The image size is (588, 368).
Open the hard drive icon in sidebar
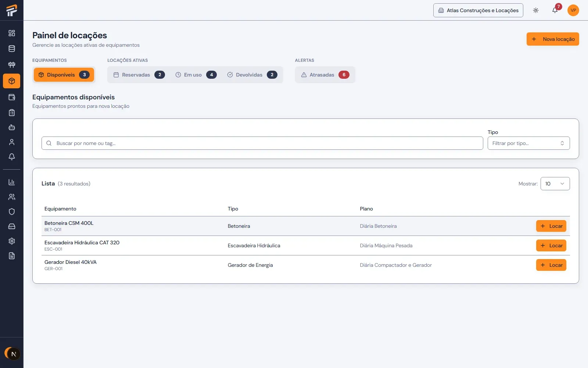[12, 226]
